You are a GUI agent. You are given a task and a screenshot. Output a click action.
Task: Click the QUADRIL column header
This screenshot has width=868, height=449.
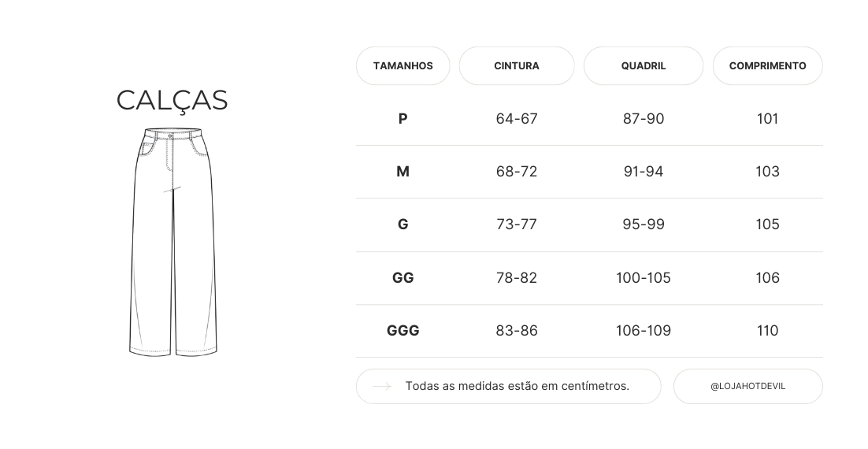coord(644,66)
